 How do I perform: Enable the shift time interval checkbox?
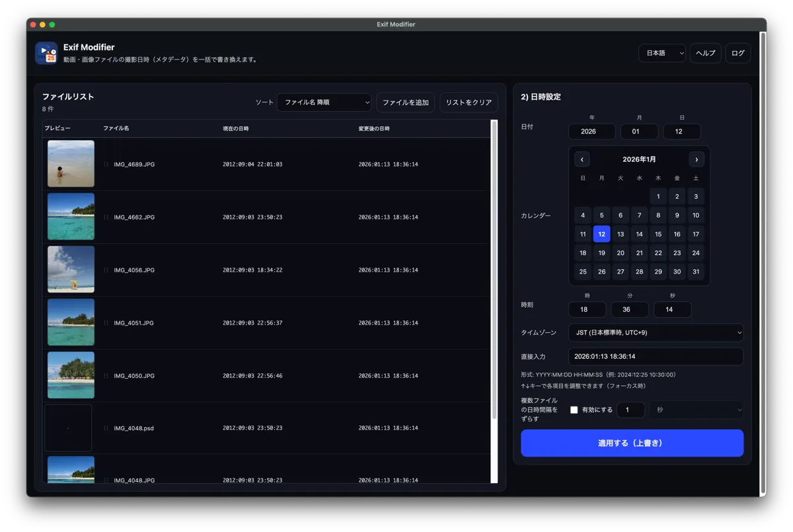(574, 410)
